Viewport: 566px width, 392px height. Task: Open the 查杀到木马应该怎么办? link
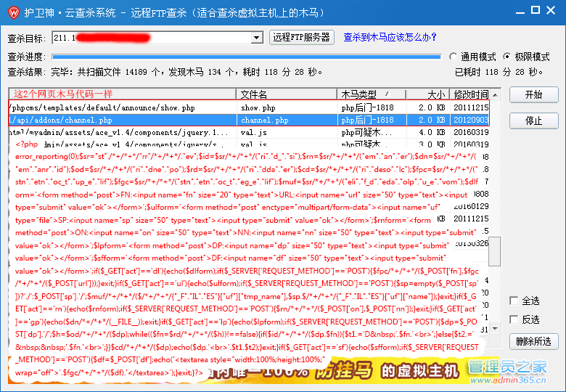[390, 37]
